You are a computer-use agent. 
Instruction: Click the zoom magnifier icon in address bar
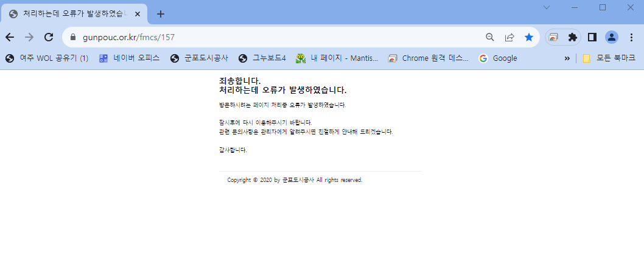pos(489,37)
